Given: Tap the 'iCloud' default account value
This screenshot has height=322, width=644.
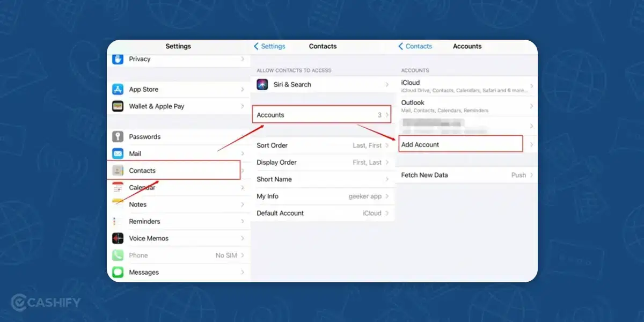Looking at the screenshot, I should [x=372, y=213].
